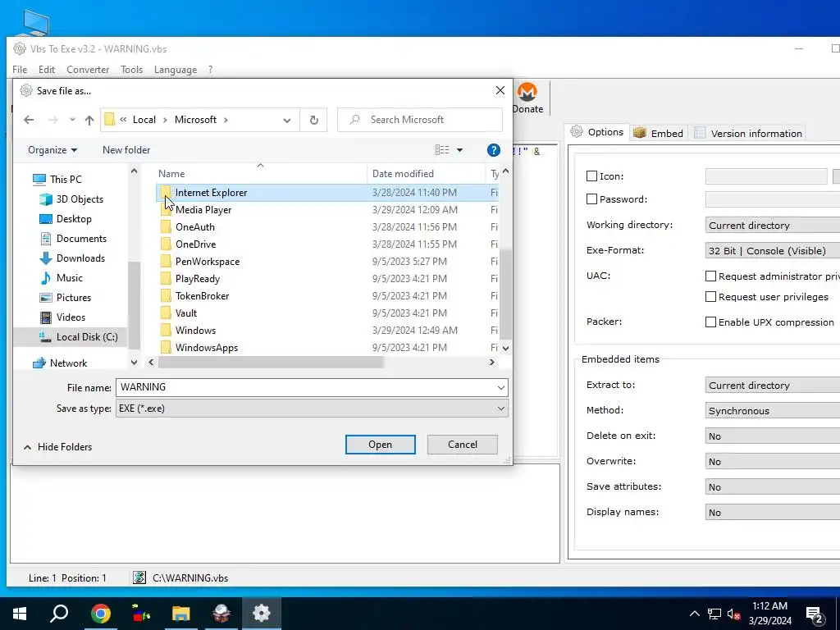Viewport: 840px width, 630px height.
Task: Enable the Icon checkbox
Action: (591, 176)
